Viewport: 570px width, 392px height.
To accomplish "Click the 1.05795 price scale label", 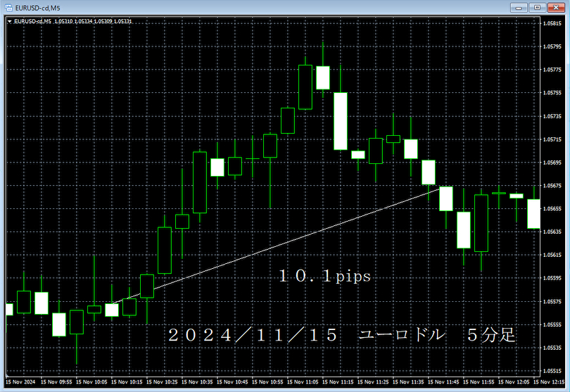I will (552, 46).
